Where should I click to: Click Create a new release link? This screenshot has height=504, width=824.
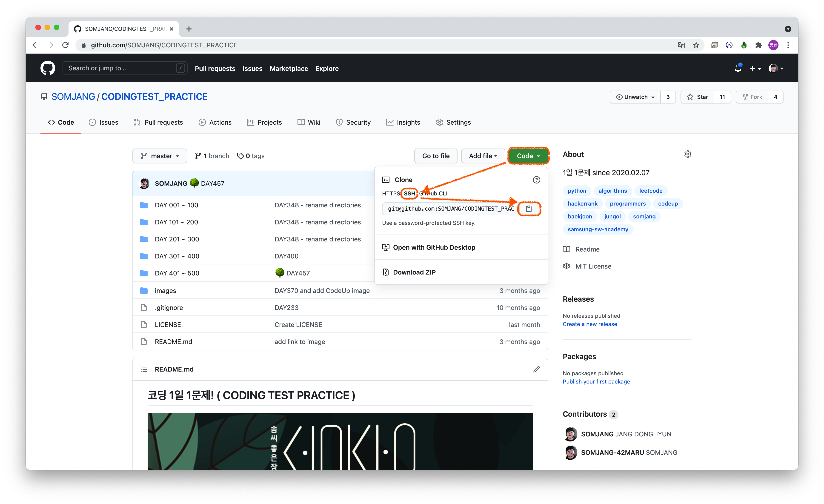[x=589, y=324]
